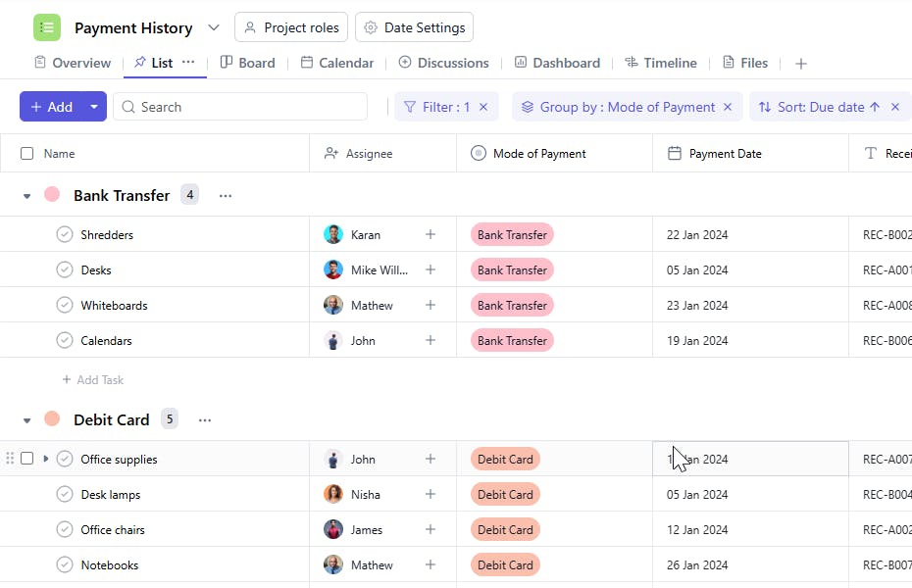Check the Office supplies row checkbox
Viewport: 912px width, 588px height.
coord(27,459)
